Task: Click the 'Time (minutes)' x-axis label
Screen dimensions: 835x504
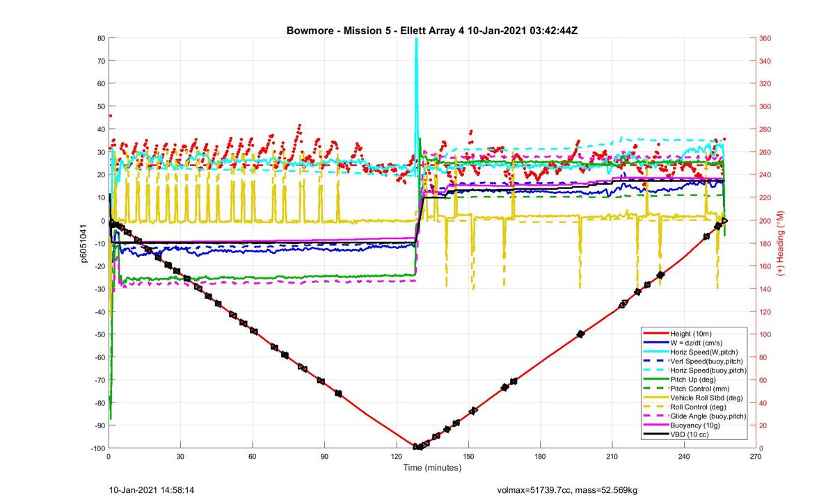Action: tap(432, 468)
